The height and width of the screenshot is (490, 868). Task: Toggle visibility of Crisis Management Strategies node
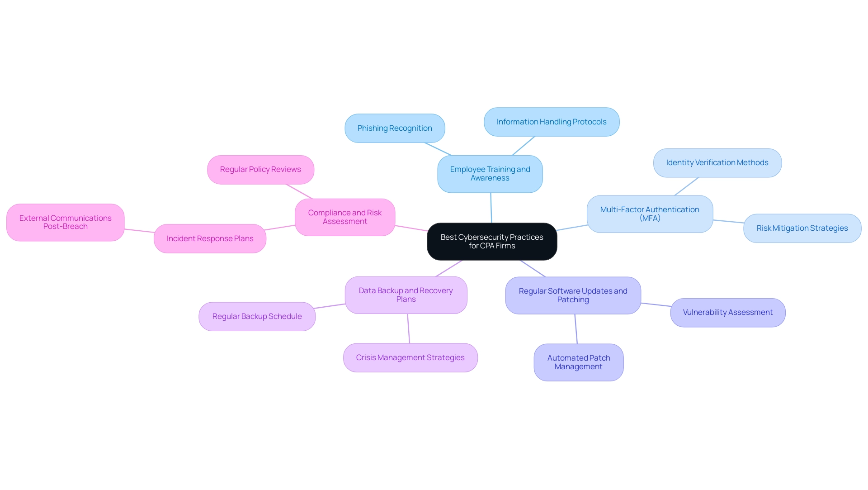409,357
